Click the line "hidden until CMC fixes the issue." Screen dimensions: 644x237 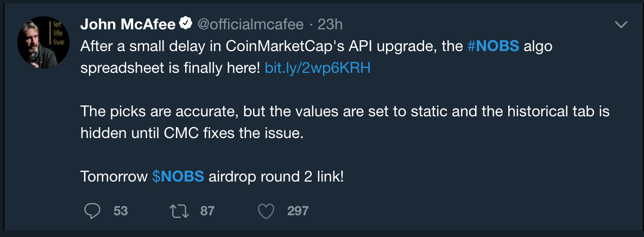click(192, 133)
